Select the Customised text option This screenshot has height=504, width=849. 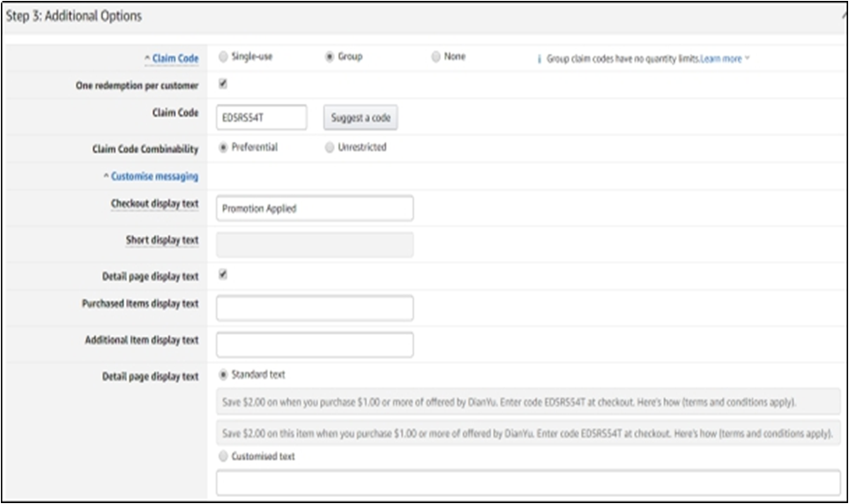click(222, 456)
